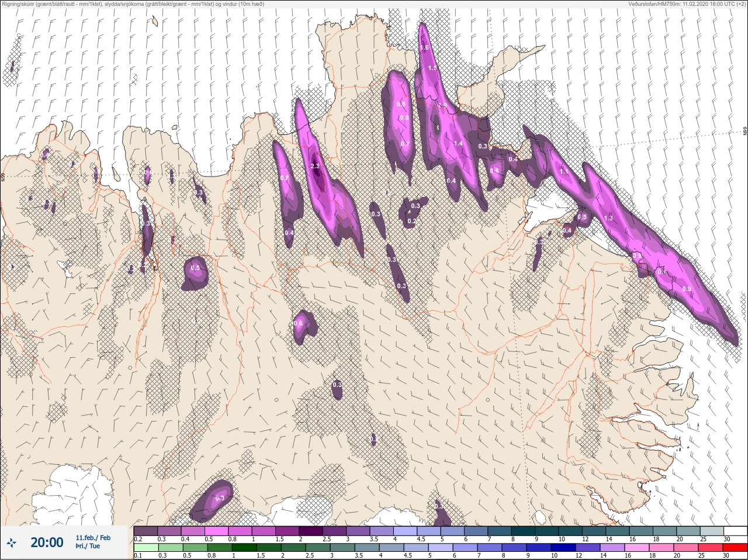The image size is (748, 560).
Task: Pick the upper legend swatch starting at 4
Action: point(406,531)
